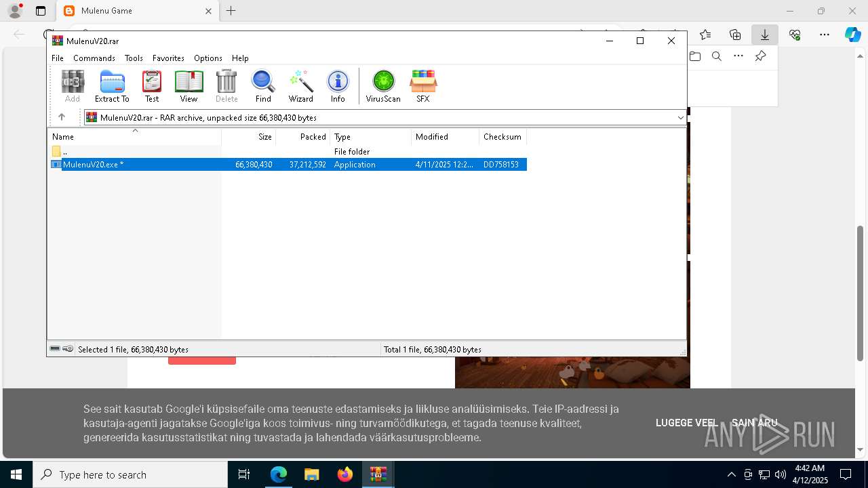Image resolution: width=868 pixels, height=488 pixels.
Task: Sort by the Checksum column header
Action: pos(502,136)
